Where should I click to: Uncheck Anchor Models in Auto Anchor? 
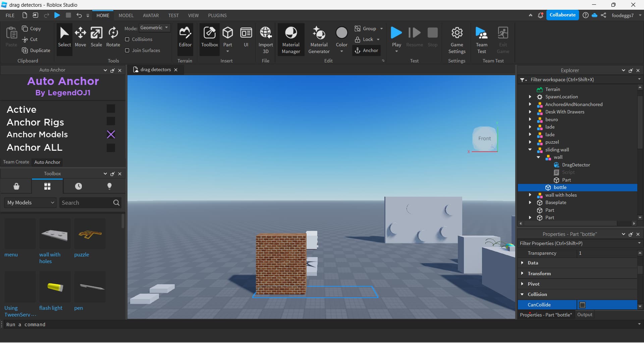click(111, 135)
